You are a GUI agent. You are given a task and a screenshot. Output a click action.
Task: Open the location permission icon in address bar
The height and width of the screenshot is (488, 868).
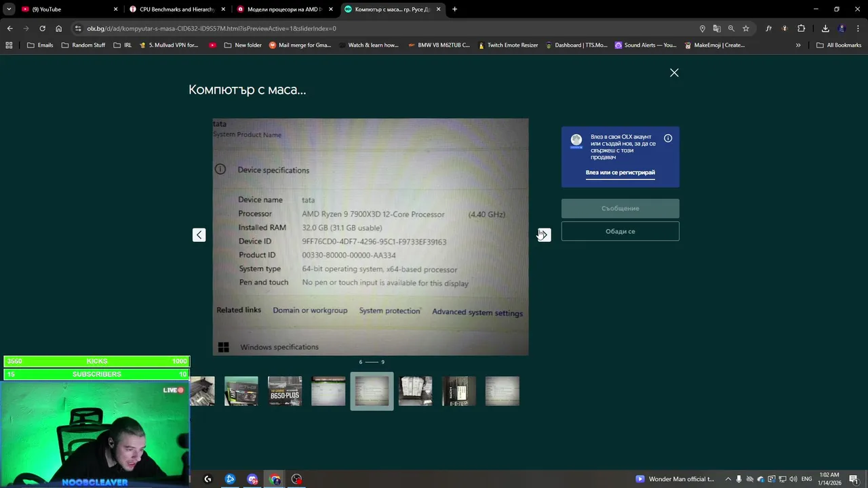tap(702, 28)
